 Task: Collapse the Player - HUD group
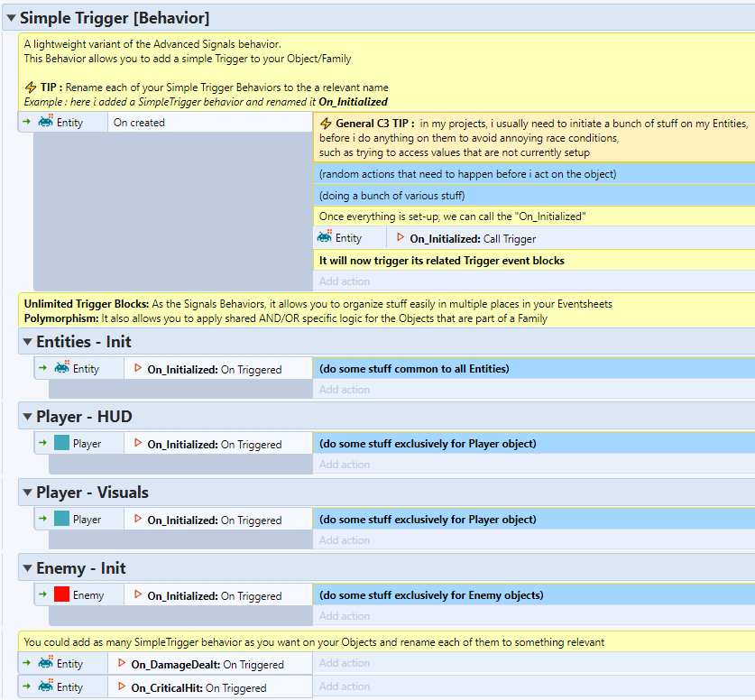[27, 417]
